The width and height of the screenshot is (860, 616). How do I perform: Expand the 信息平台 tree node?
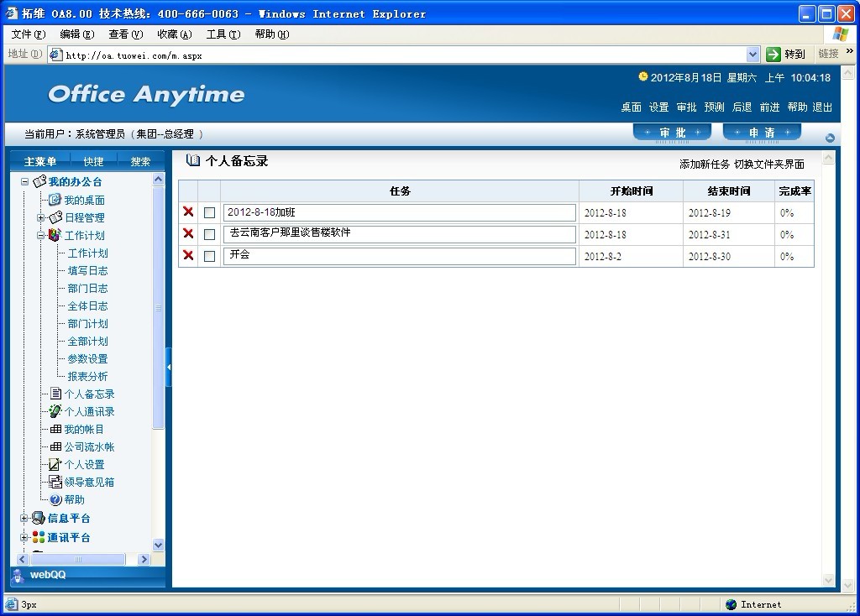pos(24,519)
